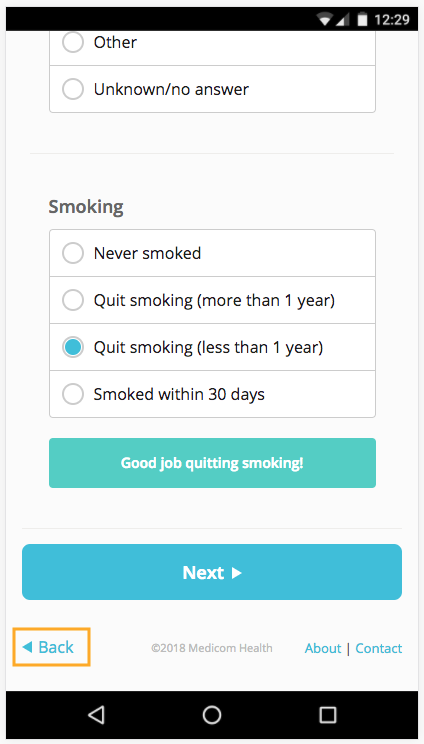The image size is (424, 744).
Task: Tap the Good job quitting smoking banner
Action: [212, 463]
